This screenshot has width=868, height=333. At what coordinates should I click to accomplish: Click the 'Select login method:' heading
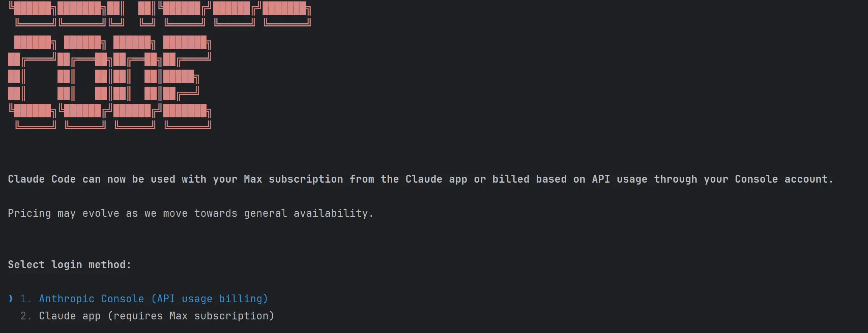70,265
